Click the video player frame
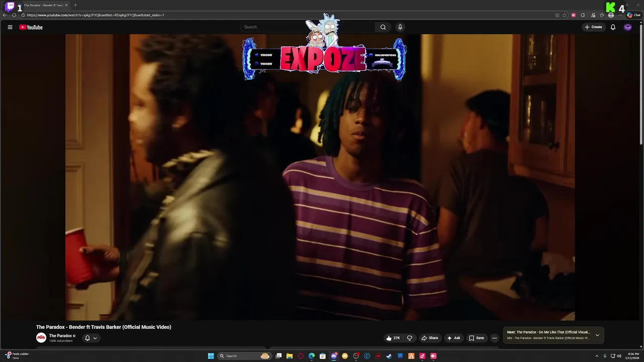 pos(320,177)
